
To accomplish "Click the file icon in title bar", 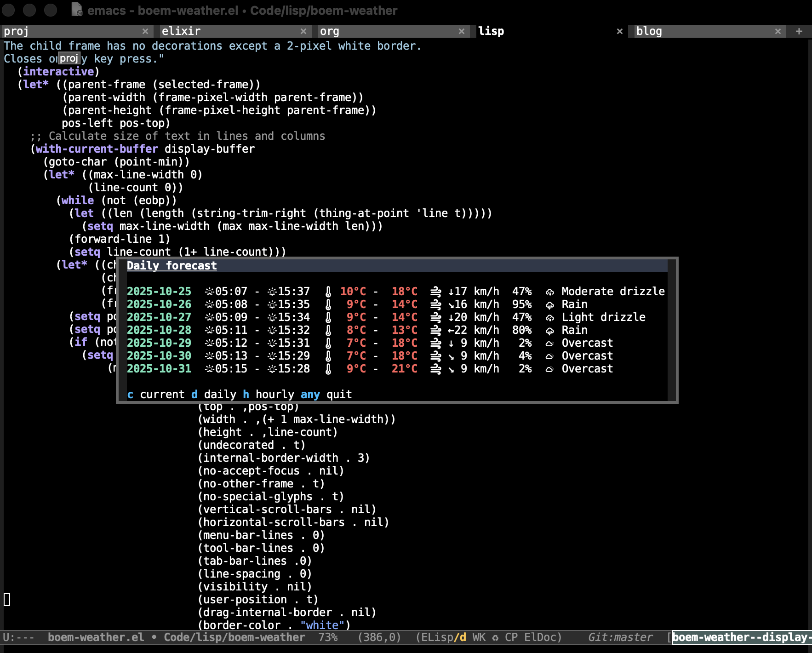I will (77, 10).
